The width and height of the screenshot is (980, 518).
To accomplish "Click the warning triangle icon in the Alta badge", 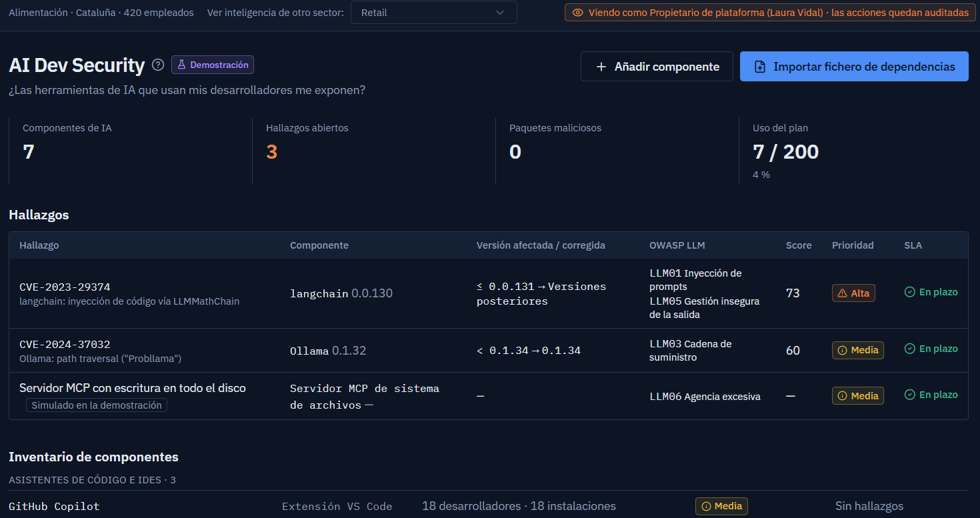I will [x=843, y=293].
